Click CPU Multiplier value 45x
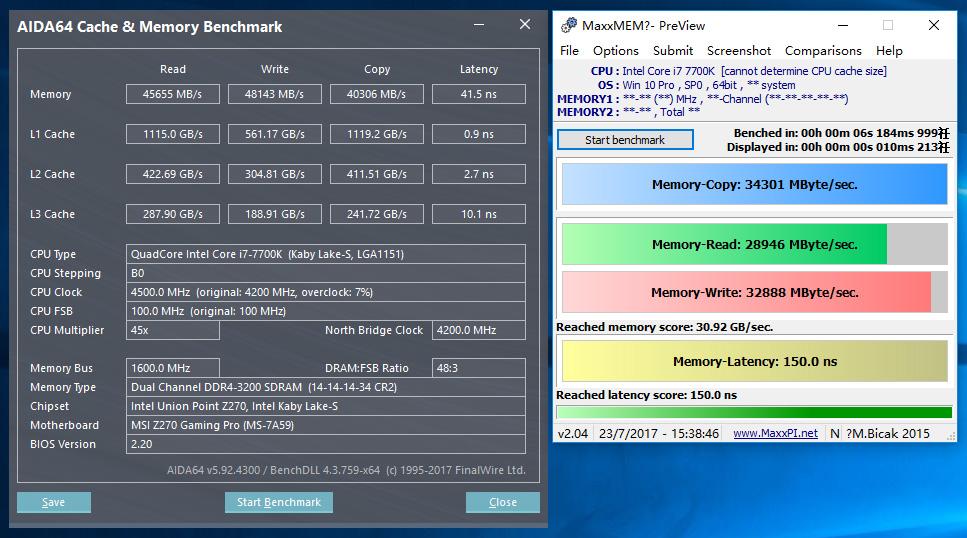The height and width of the screenshot is (538, 967). (173, 330)
